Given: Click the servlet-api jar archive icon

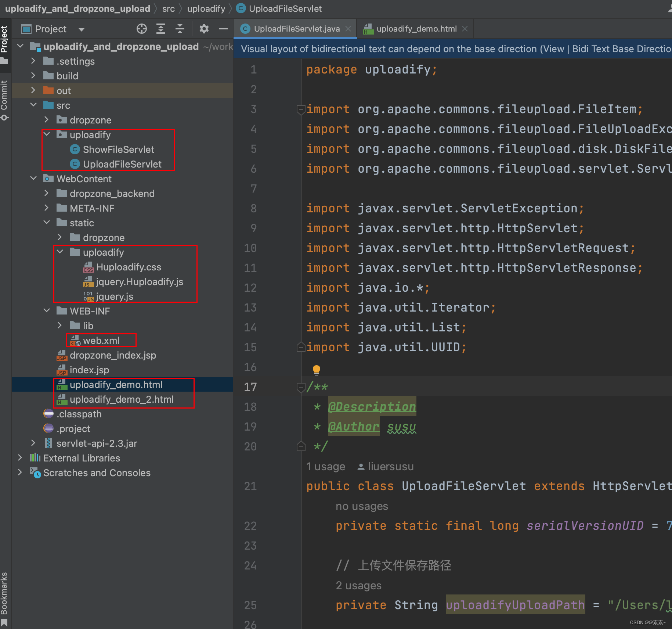Looking at the screenshot, I should tap(48, 443).
